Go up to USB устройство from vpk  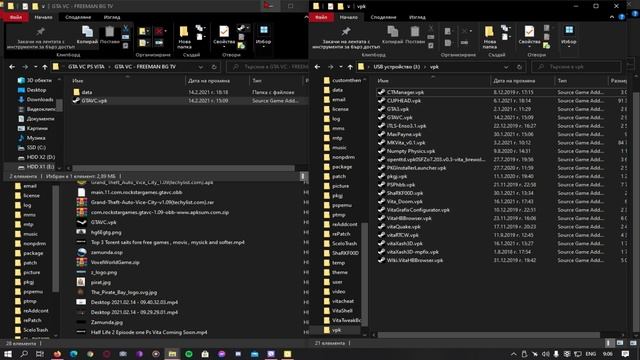[x=350, y=67]
